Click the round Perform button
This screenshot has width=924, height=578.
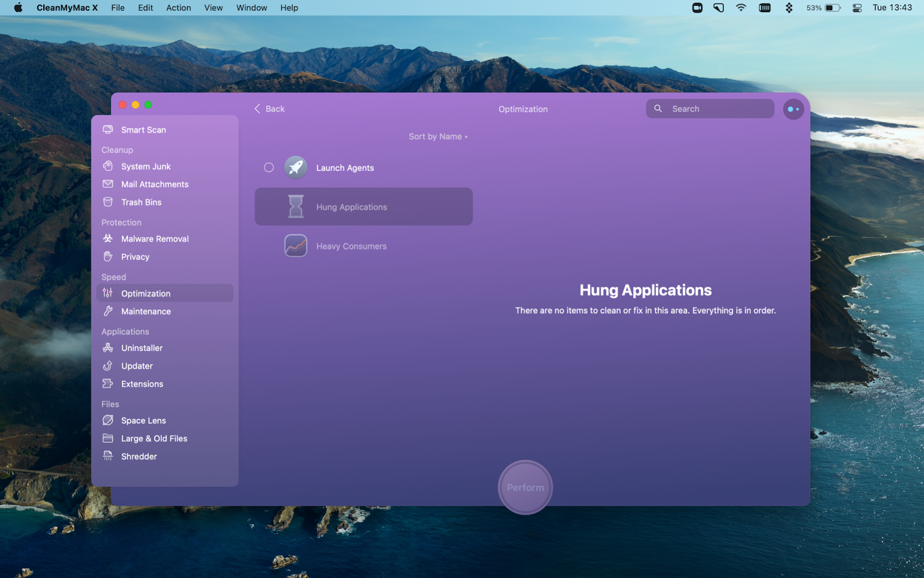point(526,487)
